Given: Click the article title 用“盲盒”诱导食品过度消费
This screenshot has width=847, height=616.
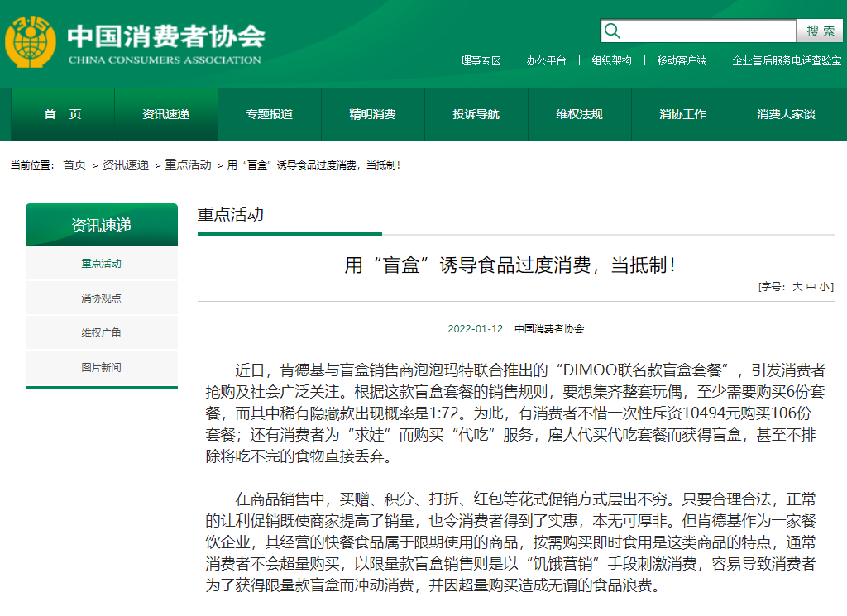Looking at the screenshot, I should click(510, 265).
